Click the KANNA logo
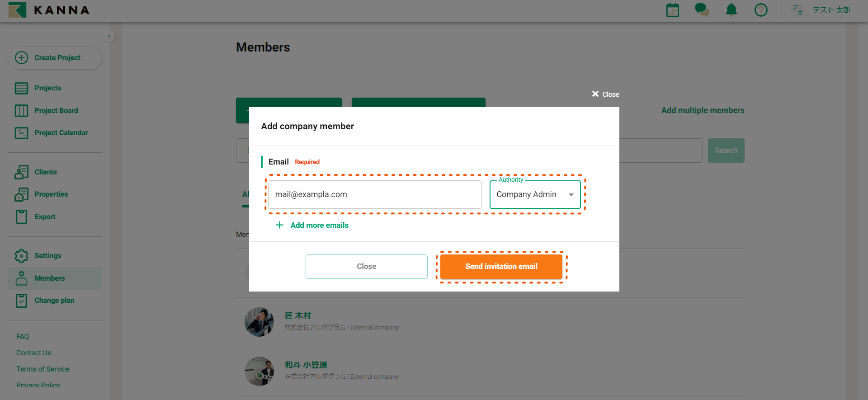Image resolution: width=868 pixels, height=400 pixels. pyautogui.click(x=49, y=10)
